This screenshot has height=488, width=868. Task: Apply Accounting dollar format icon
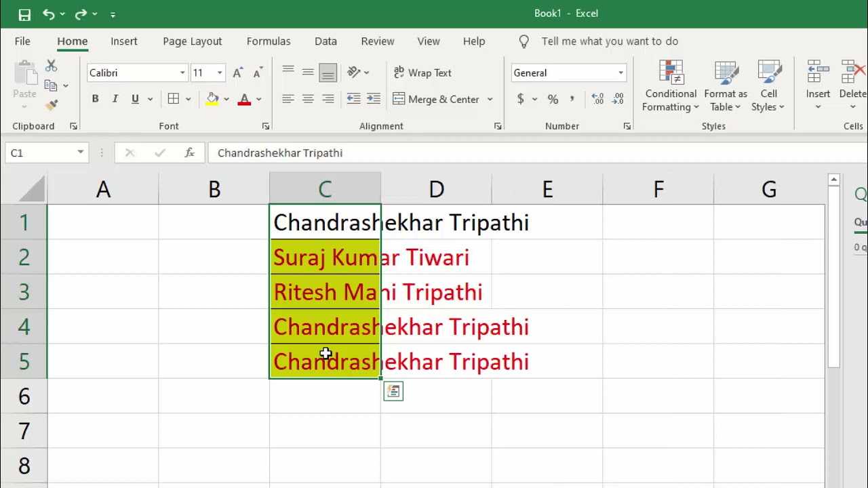520,99
